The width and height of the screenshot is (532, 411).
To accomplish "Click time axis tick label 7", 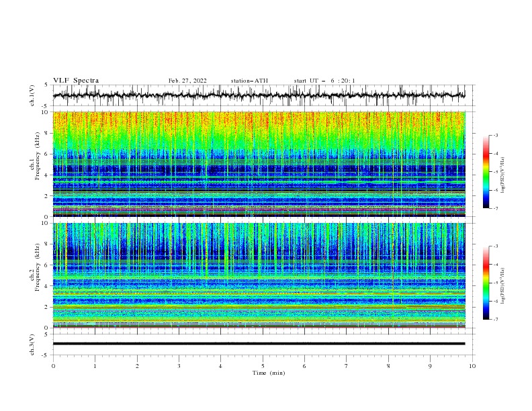I will click(x=347, y=366).
